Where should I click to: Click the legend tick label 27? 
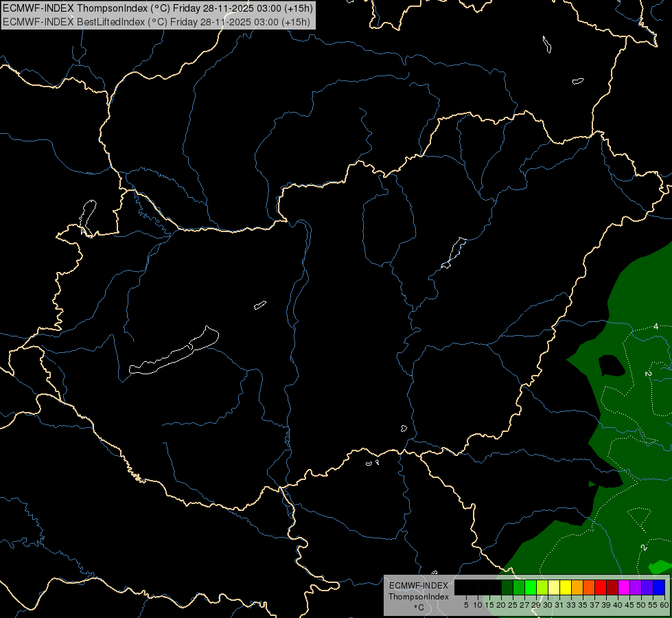[524, 605]
